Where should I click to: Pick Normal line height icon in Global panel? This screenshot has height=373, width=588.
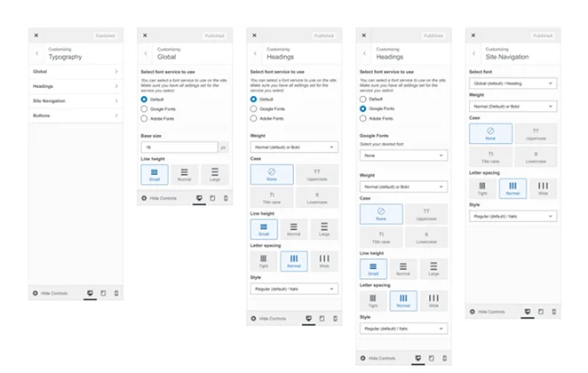184,175
